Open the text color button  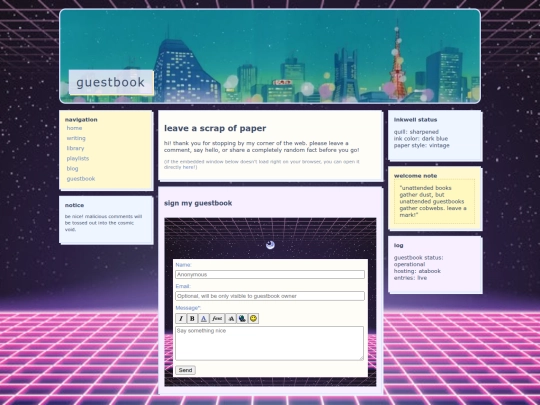coord(204,319)
